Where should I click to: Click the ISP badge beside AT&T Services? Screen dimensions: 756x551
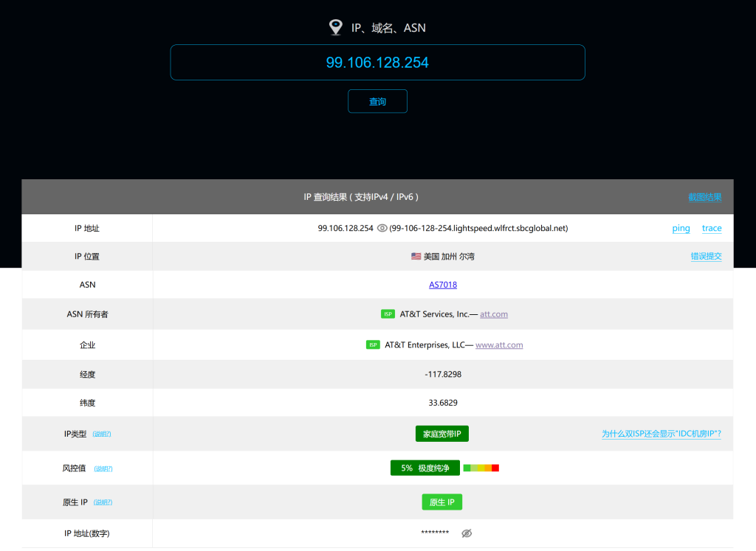[388, 314]
